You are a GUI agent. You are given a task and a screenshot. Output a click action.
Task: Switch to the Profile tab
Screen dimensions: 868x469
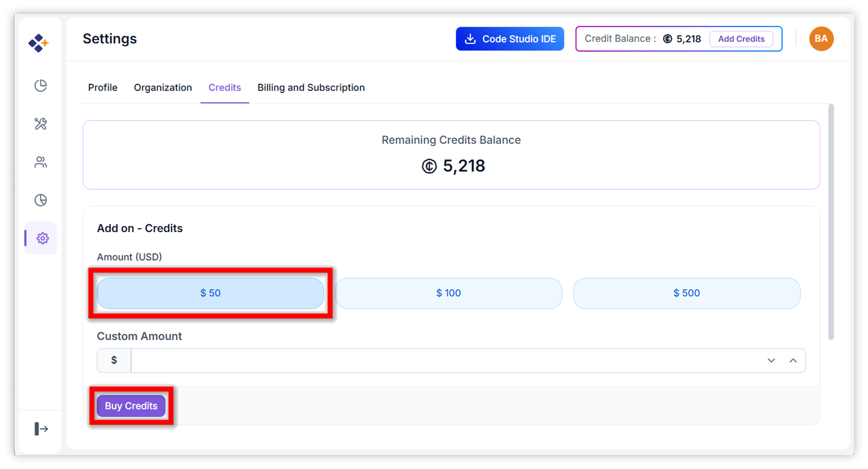tap(103, 88)
